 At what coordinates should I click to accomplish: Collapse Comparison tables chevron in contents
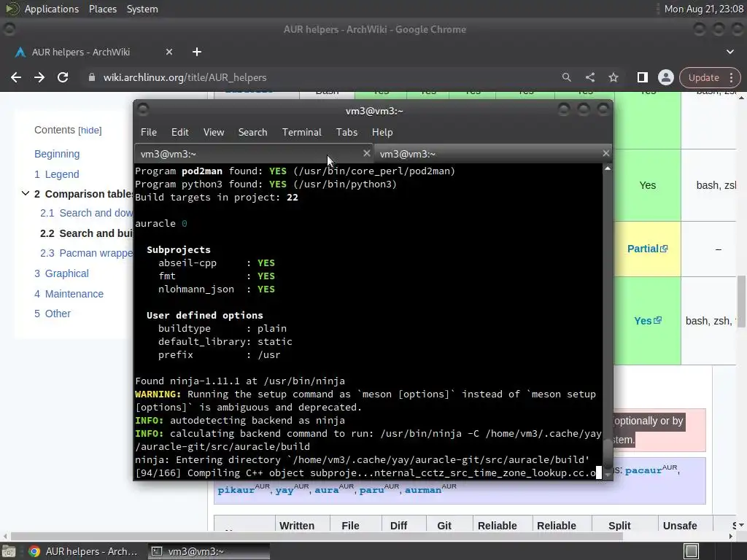[26, 193]
